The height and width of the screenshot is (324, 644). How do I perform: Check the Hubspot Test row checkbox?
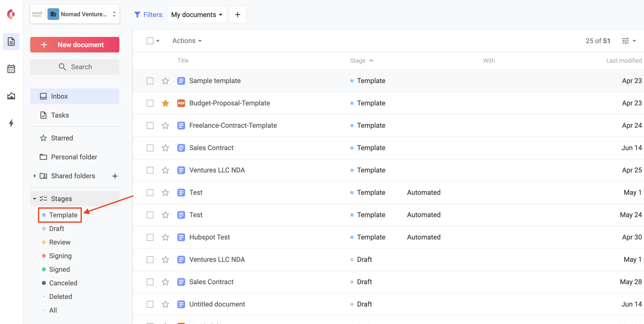(x=150, y=237)
